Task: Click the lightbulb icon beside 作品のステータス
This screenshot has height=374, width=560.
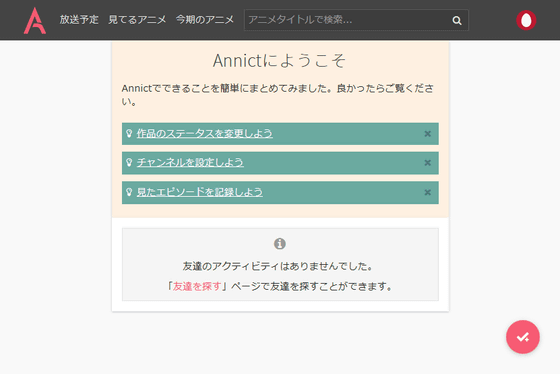Action: pos(129,133)
